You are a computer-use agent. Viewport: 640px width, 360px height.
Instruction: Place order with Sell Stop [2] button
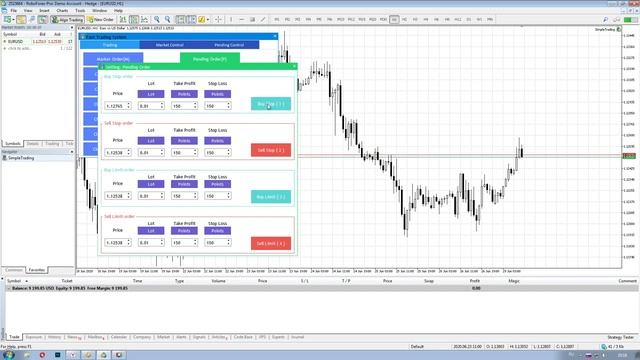(x=271, y=150)
